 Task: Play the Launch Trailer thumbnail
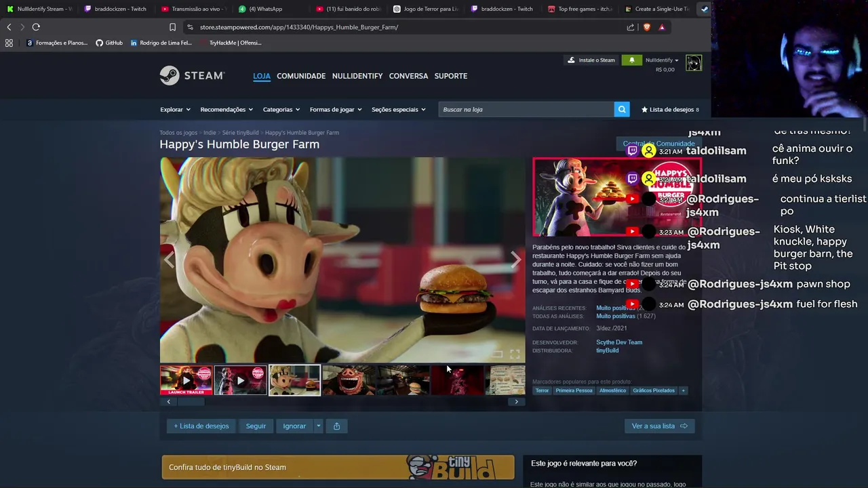coord(186,380)
